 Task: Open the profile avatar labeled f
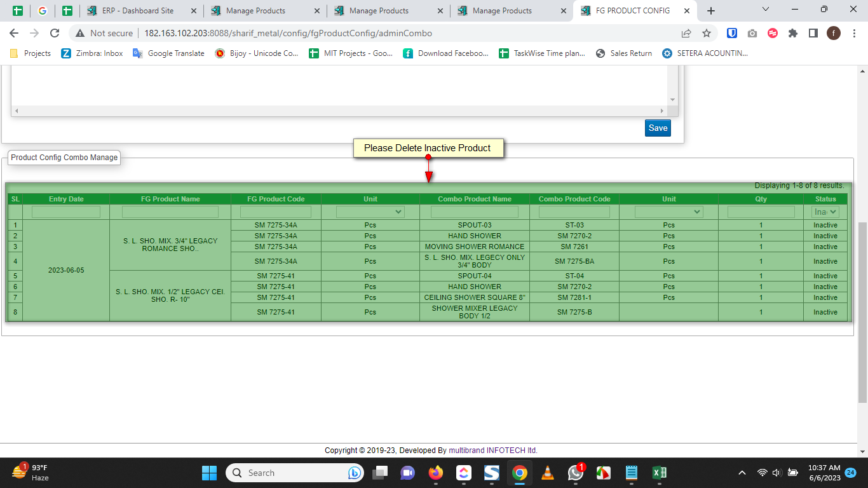tap(833, 33)
